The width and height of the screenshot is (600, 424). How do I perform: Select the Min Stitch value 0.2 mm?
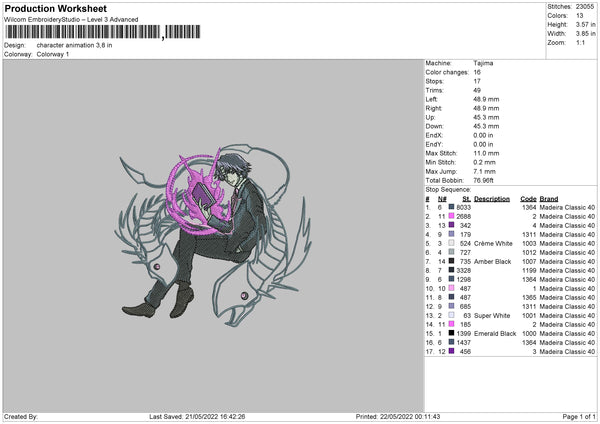[484, 162]
